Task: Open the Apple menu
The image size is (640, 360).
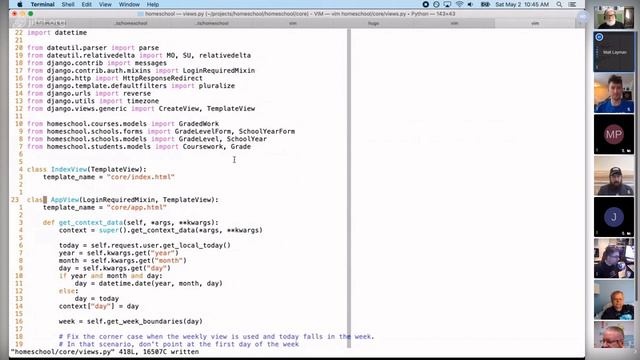Action: point(20,4)
